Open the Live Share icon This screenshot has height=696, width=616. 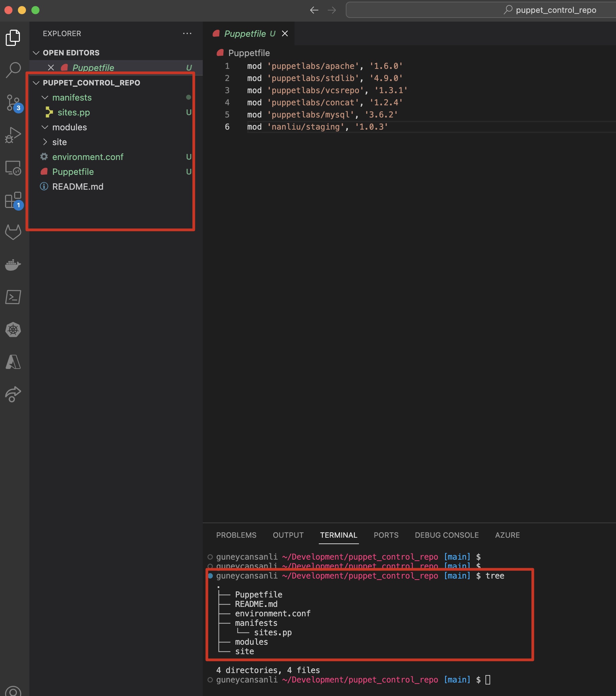coord(13,394)
